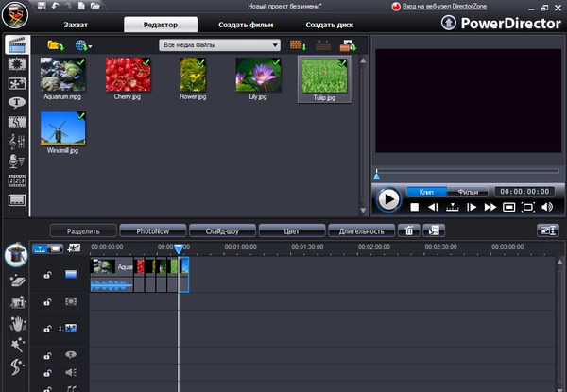Click the insert clip to timeline icon
Image resolution: width=567 pixels, height=392 pixels.
coord(298,45)
